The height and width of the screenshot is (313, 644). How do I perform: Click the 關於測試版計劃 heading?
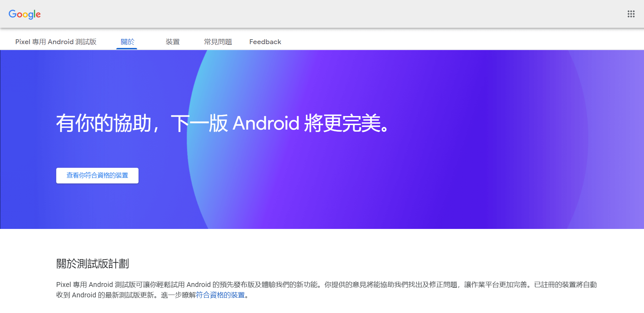click(x=92, y=264)
